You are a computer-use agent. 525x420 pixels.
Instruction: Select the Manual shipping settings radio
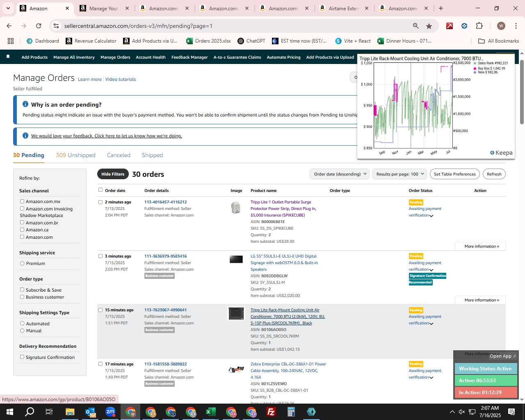click(22, 331)
